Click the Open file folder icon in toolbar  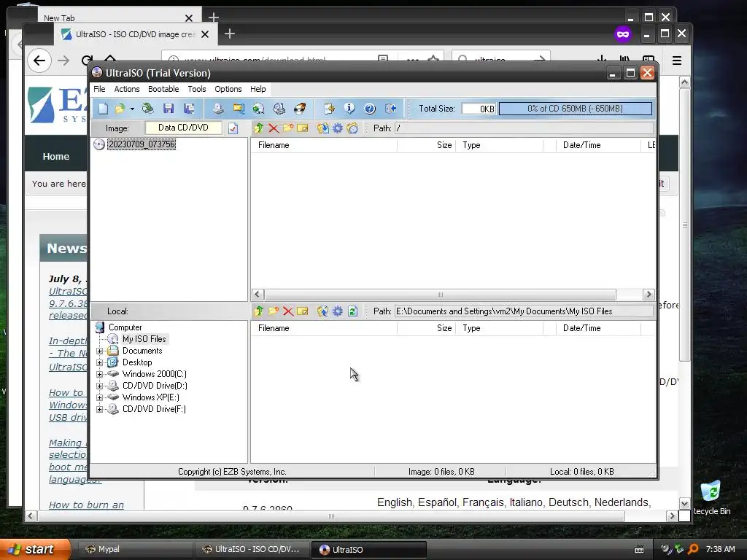click(x=120, y=109)
